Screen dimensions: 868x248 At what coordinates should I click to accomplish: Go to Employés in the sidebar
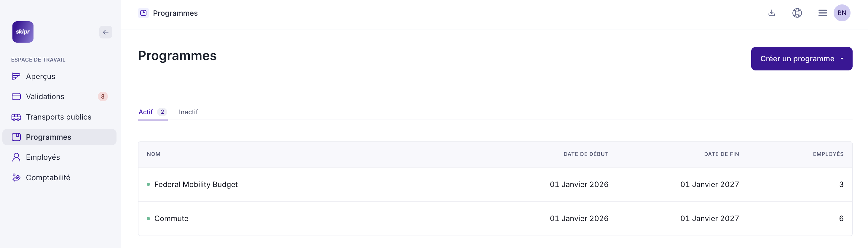pyautogui.click(x=43, y=157)
